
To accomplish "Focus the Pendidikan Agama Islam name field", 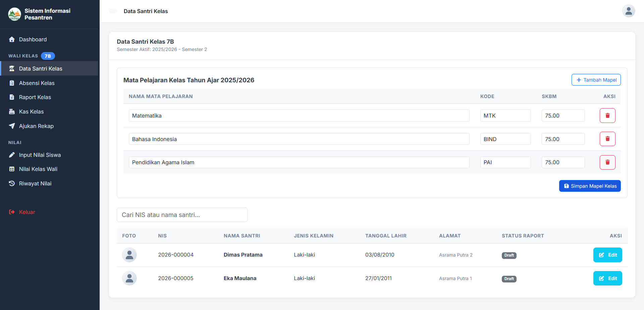I will click(x=299, y=162).
